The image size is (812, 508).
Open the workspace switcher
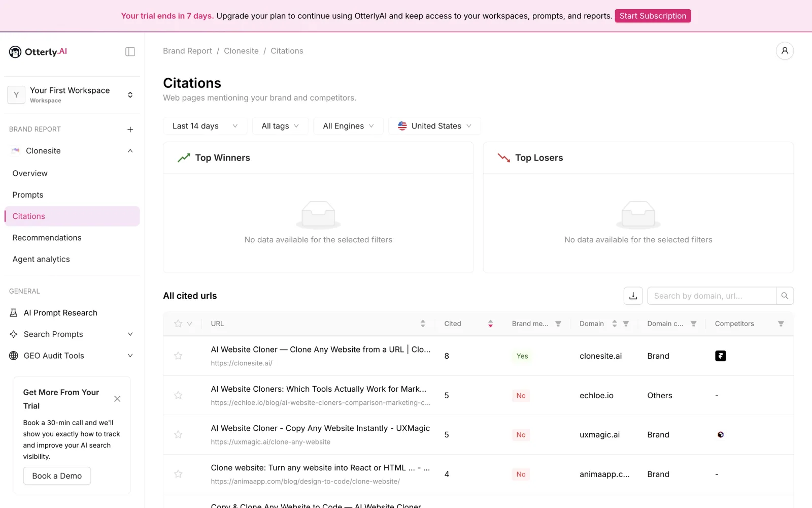tap(72, 95)
